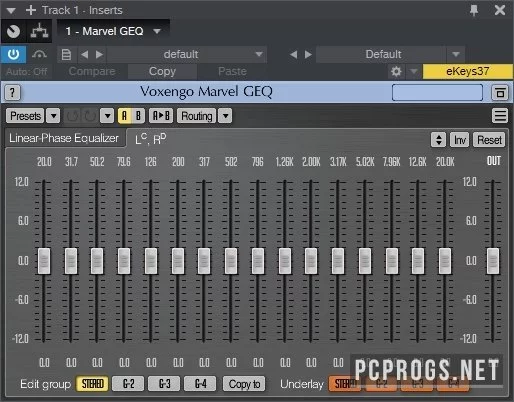Select the Linear-Phase Equalizer tab
This screenshot has height=402, width=514.
coord(64,138)
